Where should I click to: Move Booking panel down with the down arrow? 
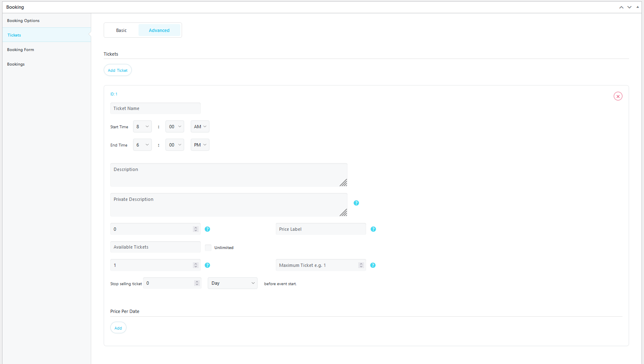point(629,7)
